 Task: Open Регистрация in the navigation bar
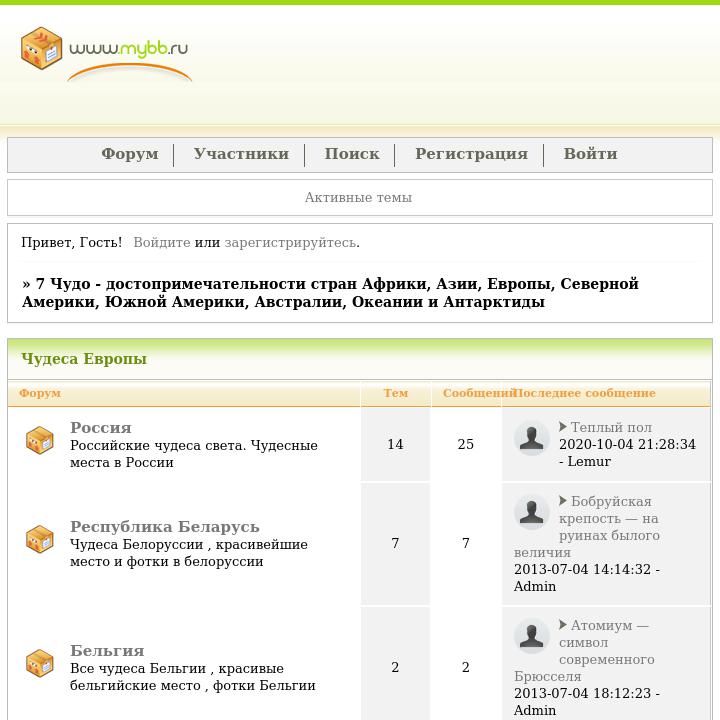[x=472, y=153]
